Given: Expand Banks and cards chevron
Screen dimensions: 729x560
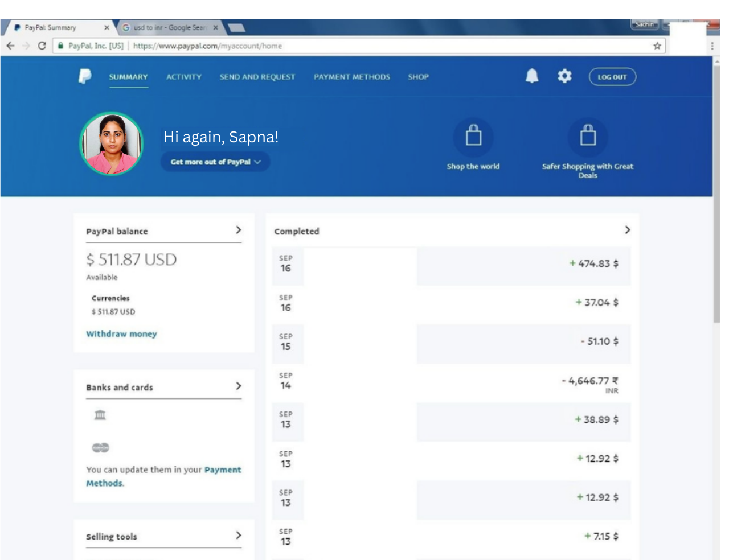Looking at the screenshot, I should pos(238,386).
